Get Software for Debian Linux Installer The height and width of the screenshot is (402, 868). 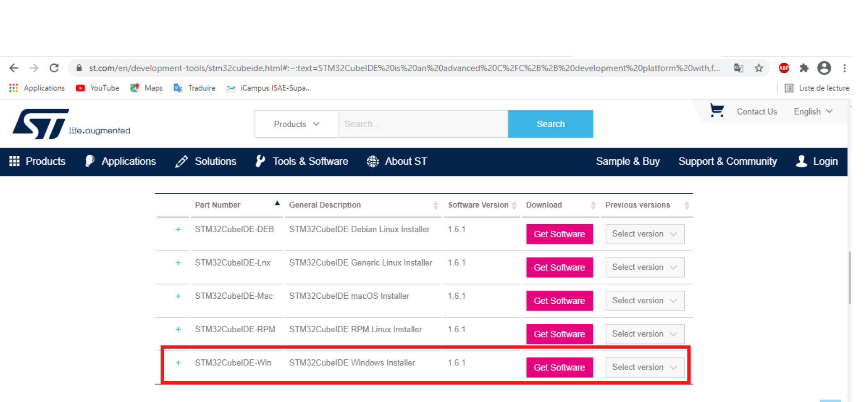coord(560,234)
